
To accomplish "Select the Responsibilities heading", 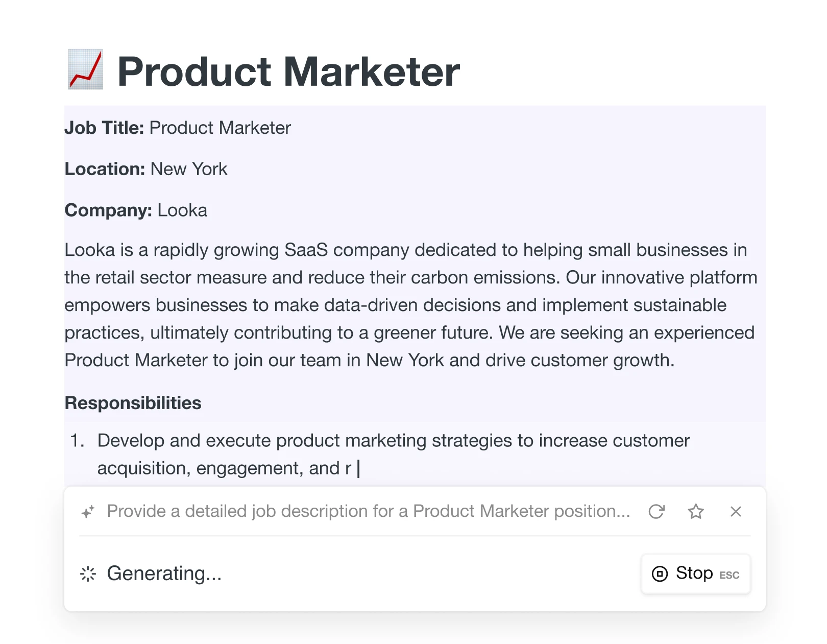I will click(x=133, y=403).
